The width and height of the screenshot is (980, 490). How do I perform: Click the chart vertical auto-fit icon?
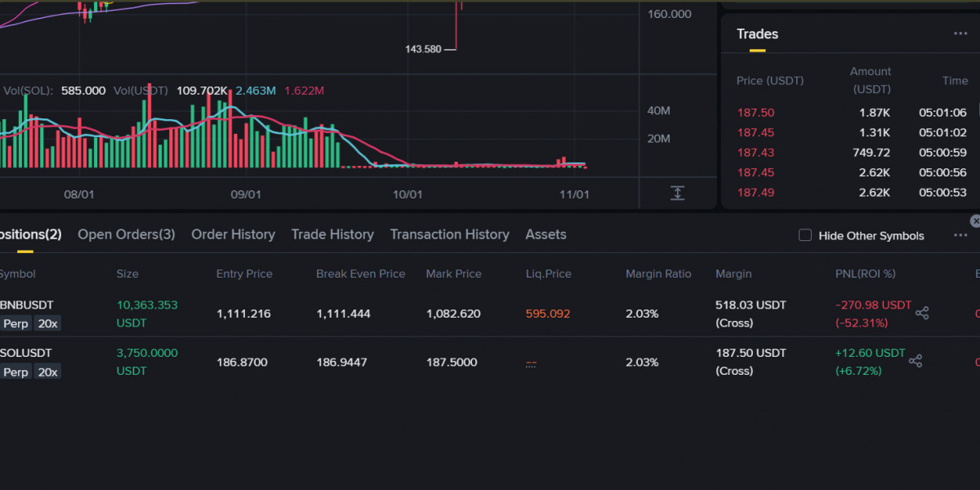677,193
